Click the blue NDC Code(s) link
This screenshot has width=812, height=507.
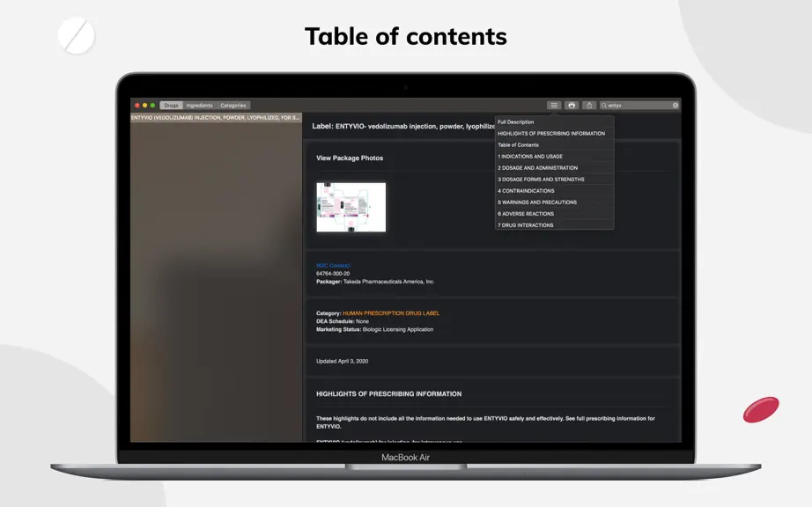[x=333, y=266]
